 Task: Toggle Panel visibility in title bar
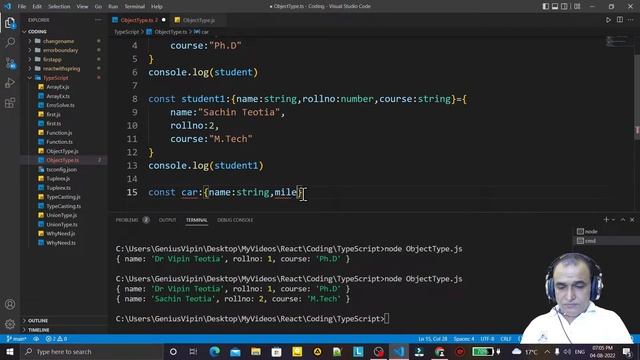pyautogui.click(x=555, y=7)
